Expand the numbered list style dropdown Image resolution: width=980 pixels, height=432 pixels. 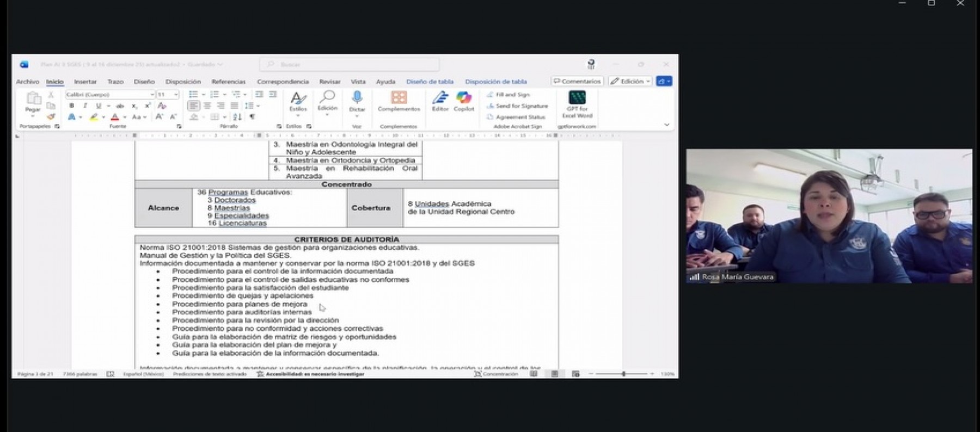[x=225, y=95]
